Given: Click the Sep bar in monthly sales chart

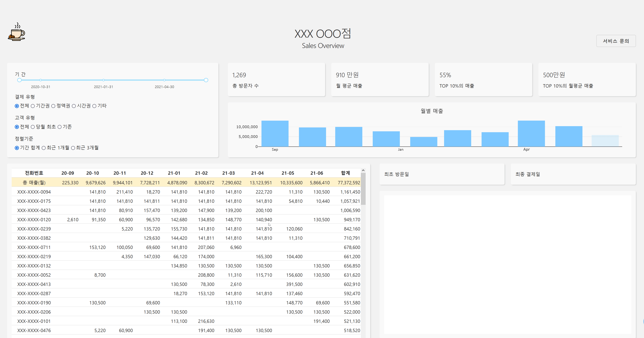Looking at the screenshot, I should 275,134.
